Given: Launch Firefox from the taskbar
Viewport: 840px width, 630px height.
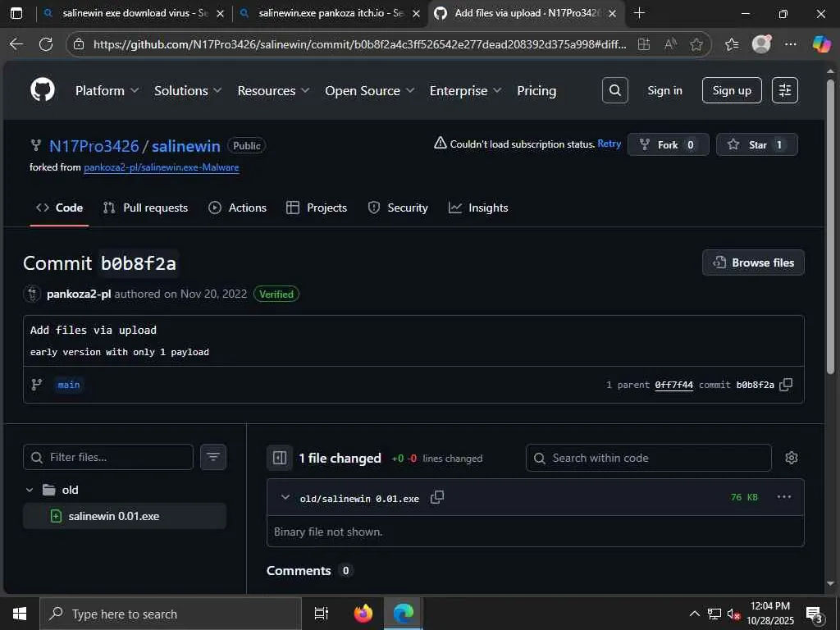Looking at the screenshot, I should tap(363, 614).
